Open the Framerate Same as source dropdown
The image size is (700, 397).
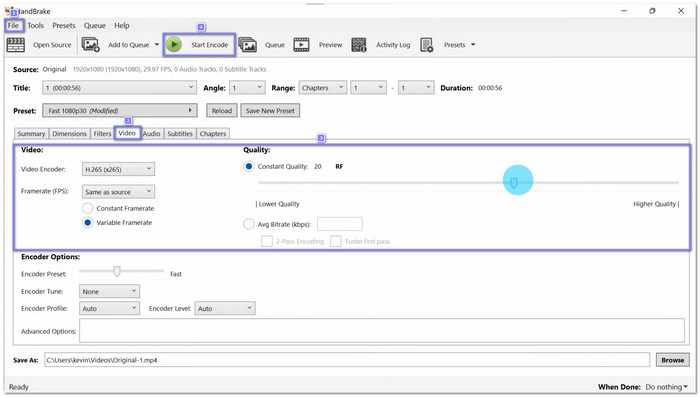point(118,192)
